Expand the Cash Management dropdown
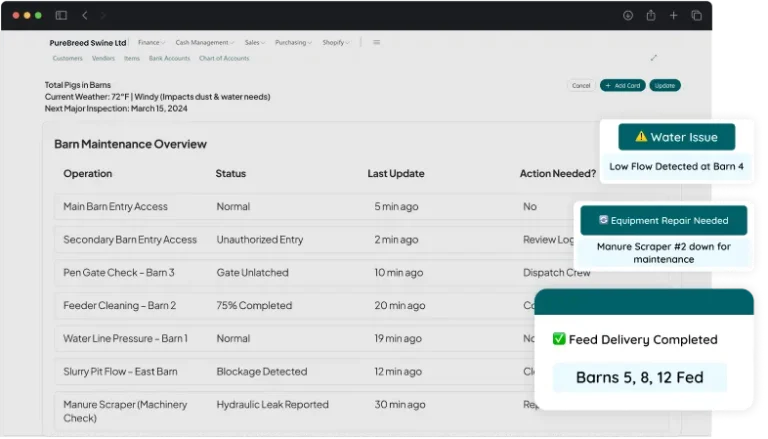Image resolution: width=768 pixels, height=439 pixels. [205, 43]
